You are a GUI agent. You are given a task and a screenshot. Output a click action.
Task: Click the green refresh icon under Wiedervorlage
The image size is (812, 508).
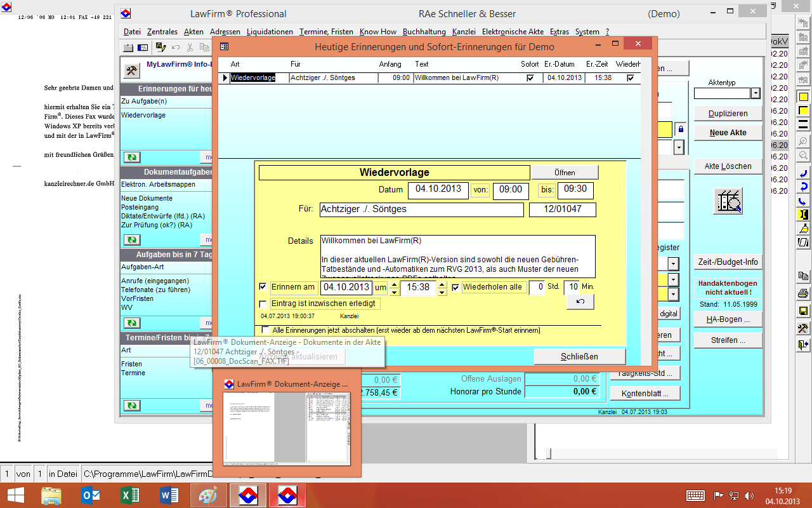132,157
